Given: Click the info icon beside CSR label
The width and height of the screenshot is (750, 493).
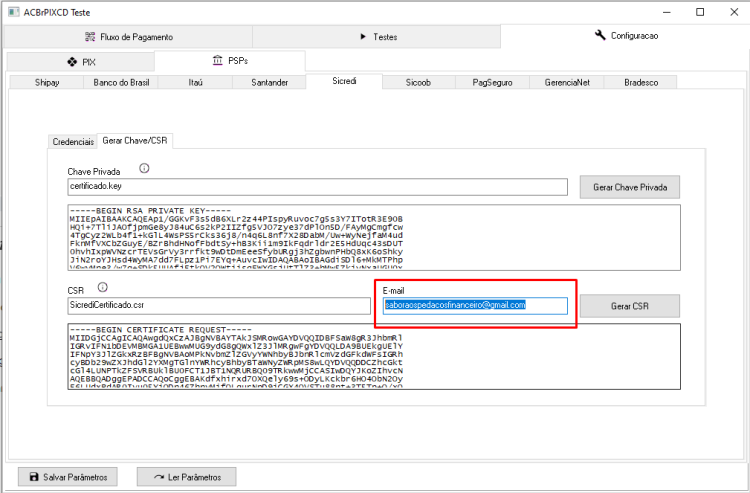Looking at the screenshot, I should click(x=102, y=287).
